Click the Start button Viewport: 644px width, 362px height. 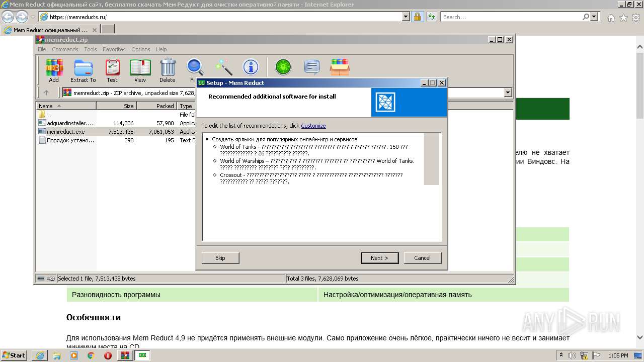click(x=14, y=355)
